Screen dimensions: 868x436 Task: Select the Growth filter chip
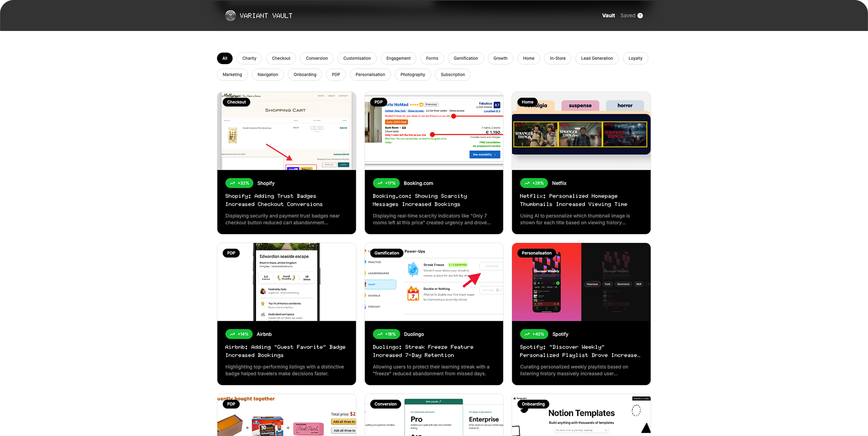coord(500,58)
